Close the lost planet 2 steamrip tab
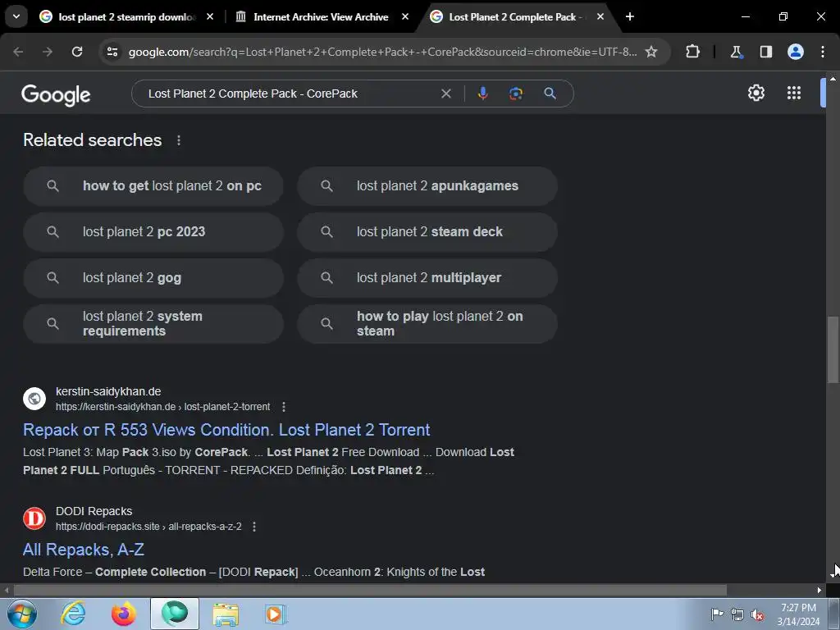 (x=210, y=16)
